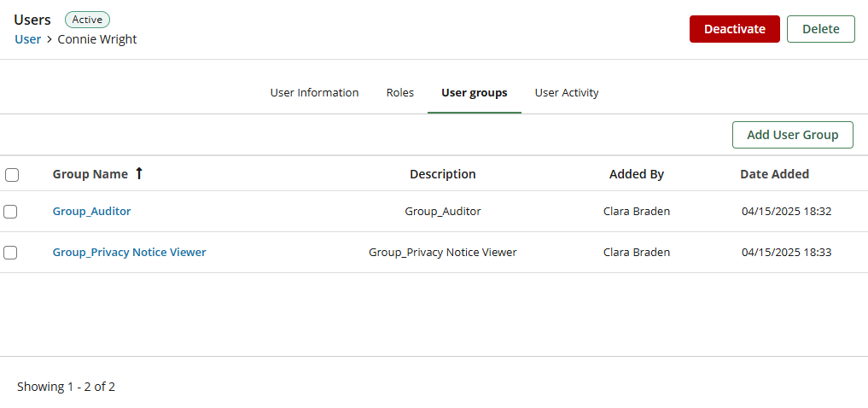Click Clara Braden in the Group_Auditor row
Image resolution: width=868 pixels, height=408 pixels.
coord(637,211)
